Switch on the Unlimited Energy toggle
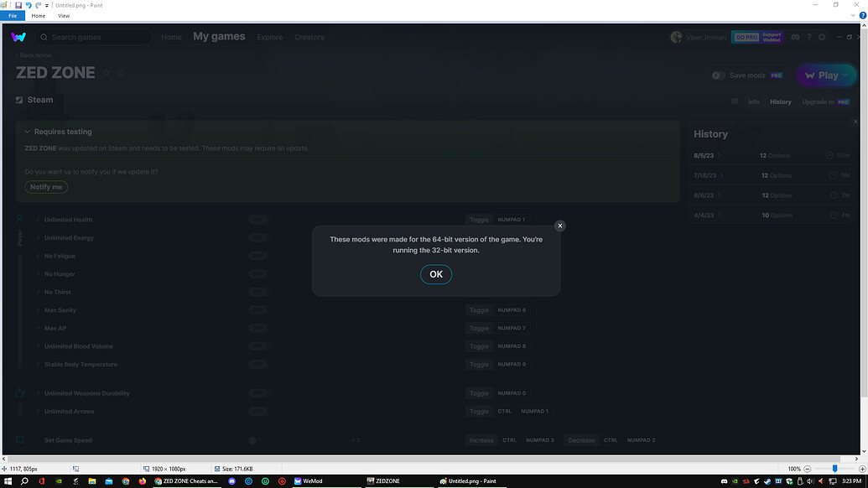 pyautogui.click(x=257, y=238)
